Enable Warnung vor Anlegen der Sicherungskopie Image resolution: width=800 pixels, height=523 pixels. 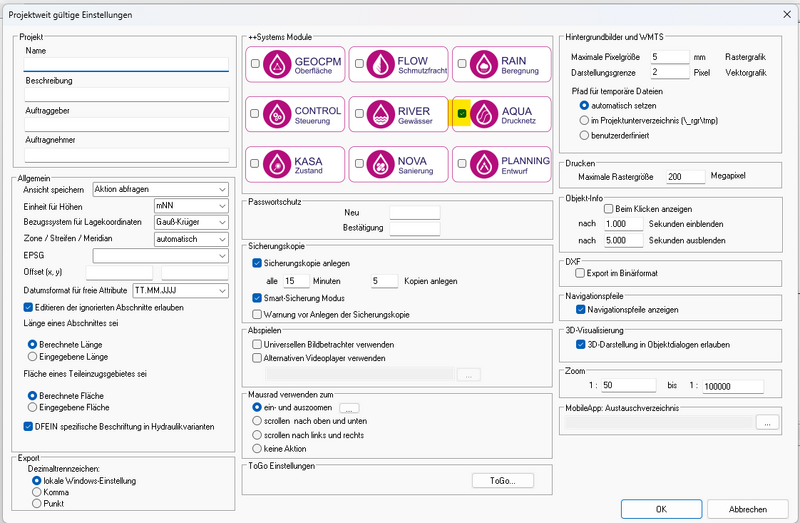[x=257, y=314]
